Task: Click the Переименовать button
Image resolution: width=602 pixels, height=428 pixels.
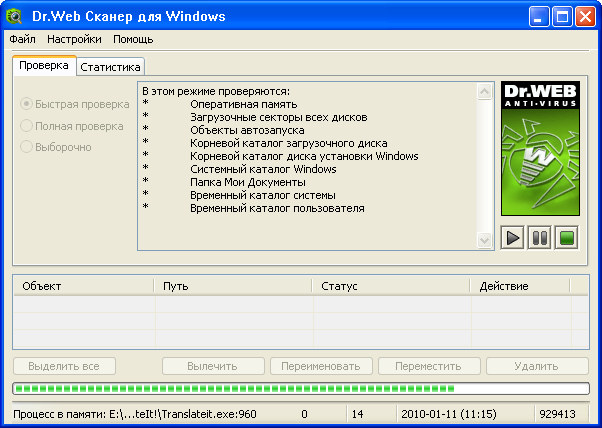Action: 321,366
